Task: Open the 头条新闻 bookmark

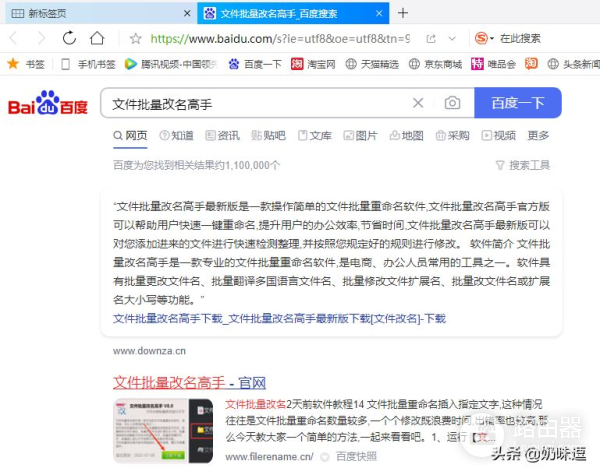Action: click(573, 64)
